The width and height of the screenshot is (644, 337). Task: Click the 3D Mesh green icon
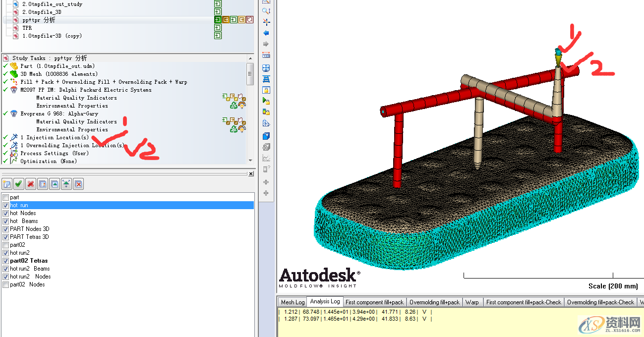click(x=14, y=74)
